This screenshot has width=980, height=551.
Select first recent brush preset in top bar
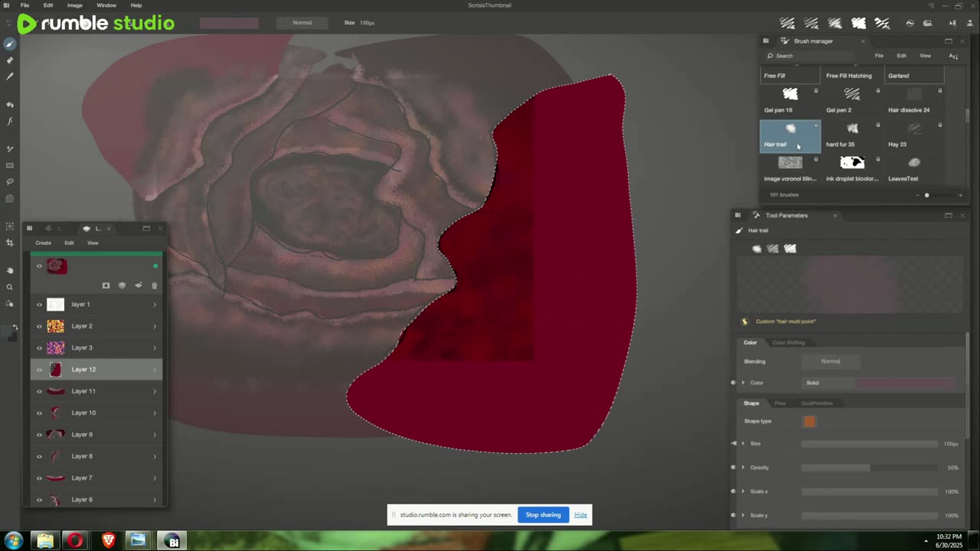[787, 23]
